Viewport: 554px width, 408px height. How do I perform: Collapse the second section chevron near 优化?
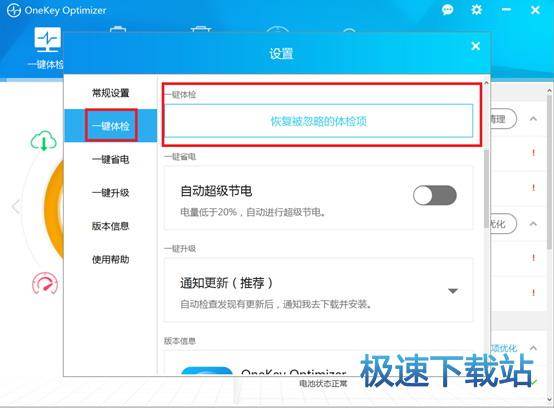click(x=534, y=224)
